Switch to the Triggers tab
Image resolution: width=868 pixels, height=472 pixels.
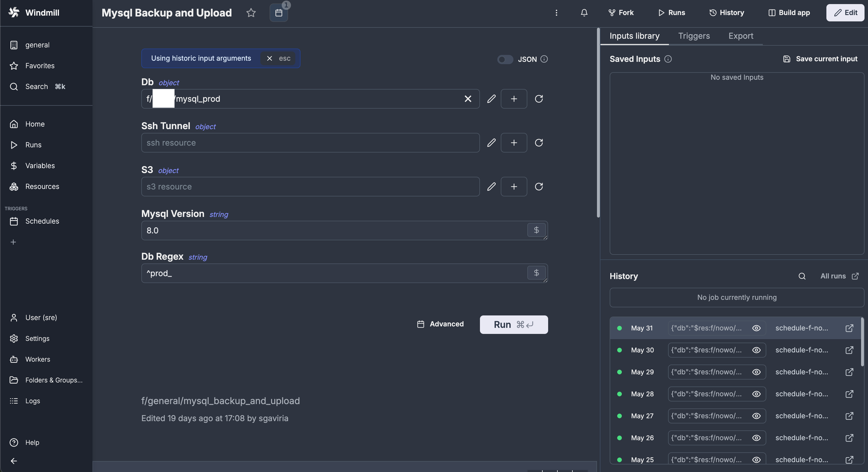coord(694,36)
